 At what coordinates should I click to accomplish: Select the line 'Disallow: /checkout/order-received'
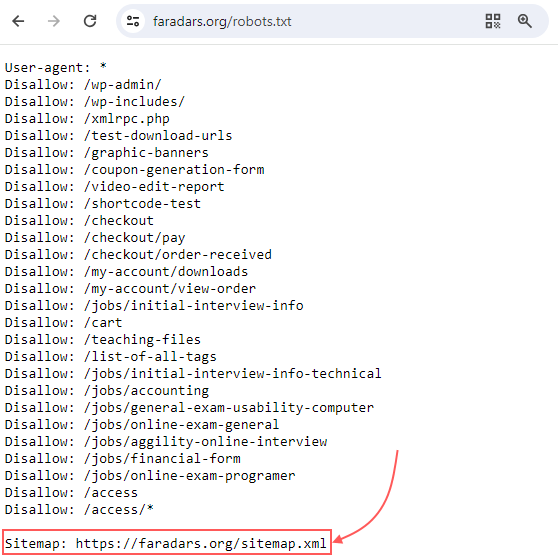[x=138, y=255]
